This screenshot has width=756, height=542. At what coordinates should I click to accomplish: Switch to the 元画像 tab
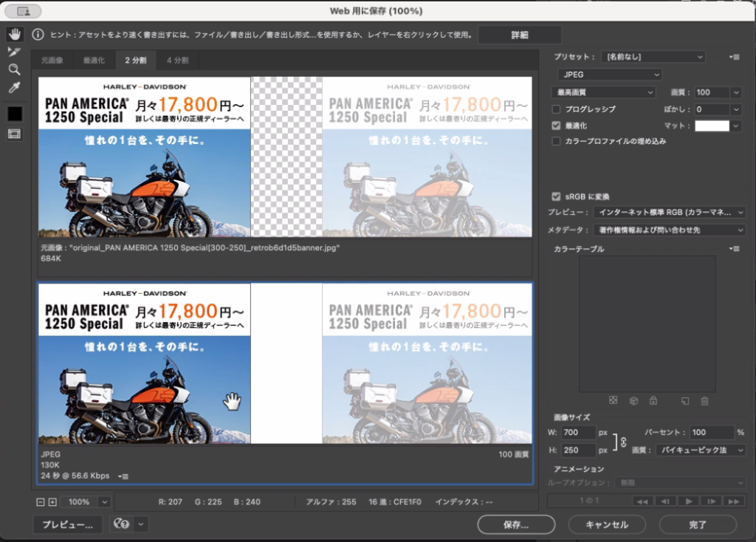pos(52,61)
